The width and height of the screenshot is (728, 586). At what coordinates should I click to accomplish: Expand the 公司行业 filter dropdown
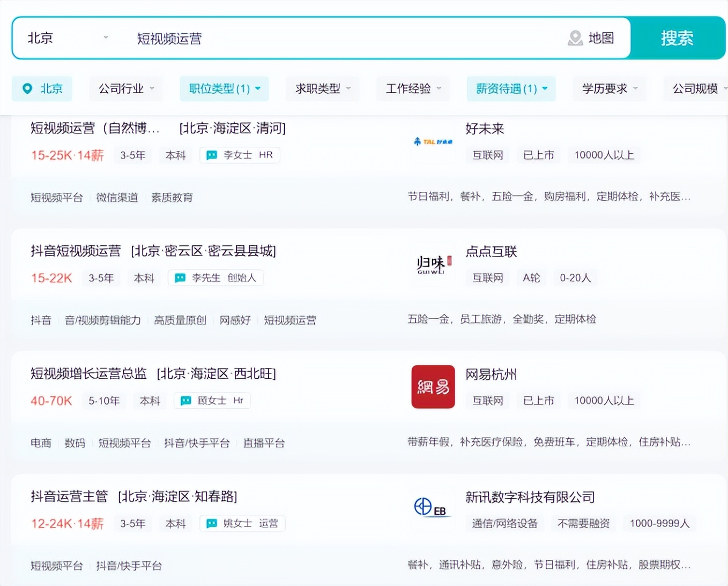coord(126,88)
